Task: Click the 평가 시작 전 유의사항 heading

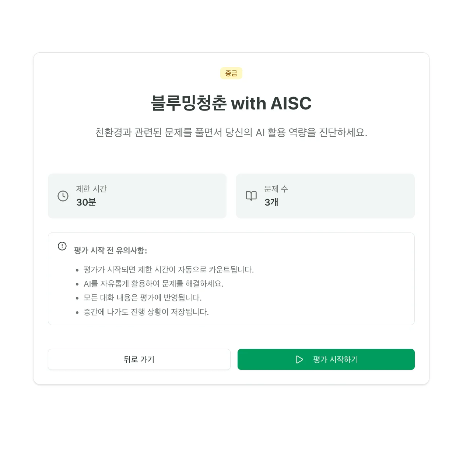Action: coord(111,250)
